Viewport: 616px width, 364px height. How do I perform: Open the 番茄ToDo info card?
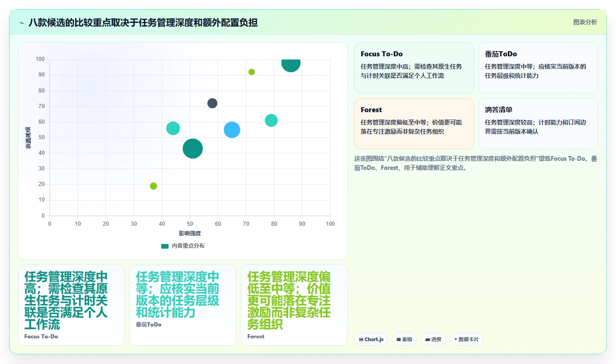click(x=538, y=68)
